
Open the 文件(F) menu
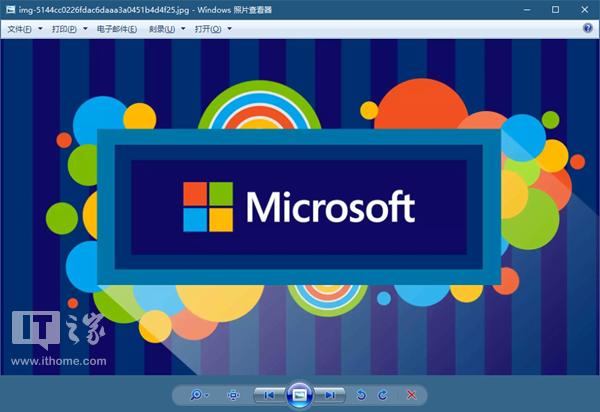20,29
